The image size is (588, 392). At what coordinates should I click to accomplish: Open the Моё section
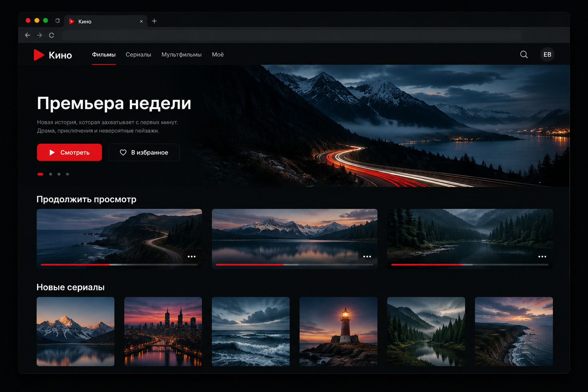click(x=218, y=55)
